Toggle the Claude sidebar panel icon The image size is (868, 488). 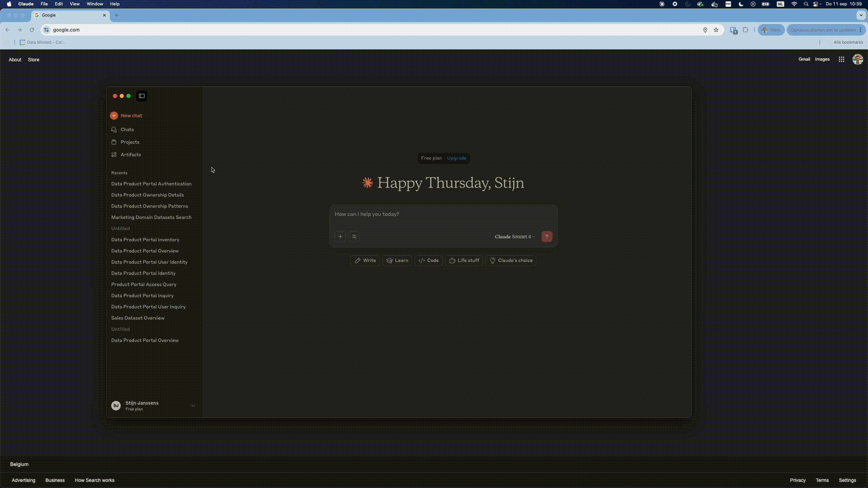point(142,96)
